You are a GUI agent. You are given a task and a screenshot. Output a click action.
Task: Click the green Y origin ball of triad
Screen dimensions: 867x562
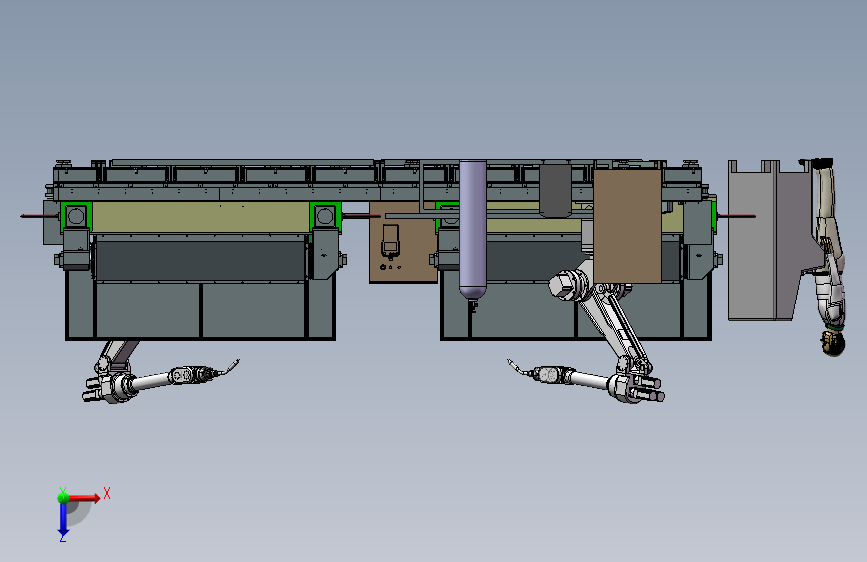[x=63, y=497]
